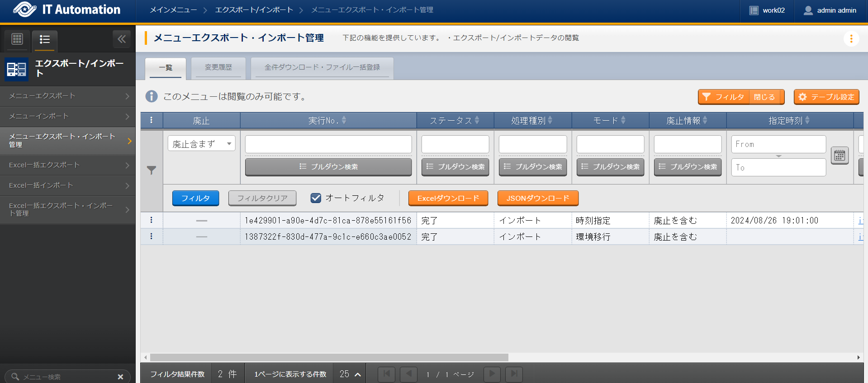Open the calendar date picker icon

click(840, 156)
